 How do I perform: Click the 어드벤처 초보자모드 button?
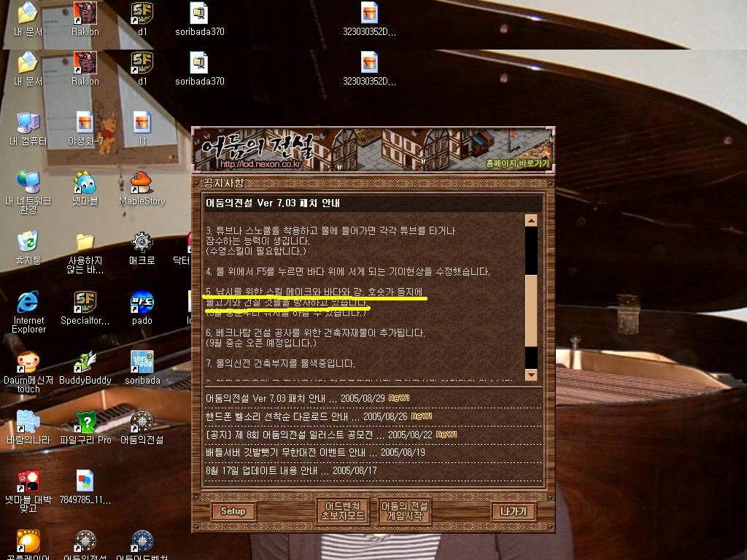click(x=343, y=510)
